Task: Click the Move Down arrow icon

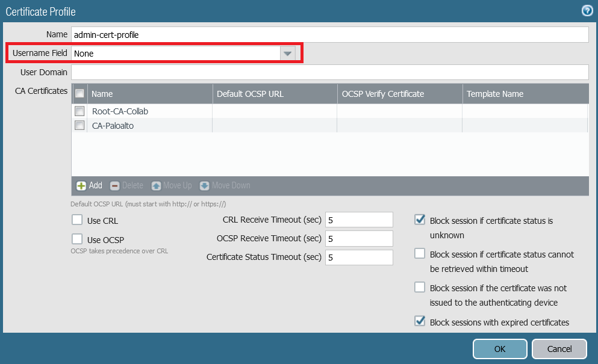Action: (x=204, y=186)
